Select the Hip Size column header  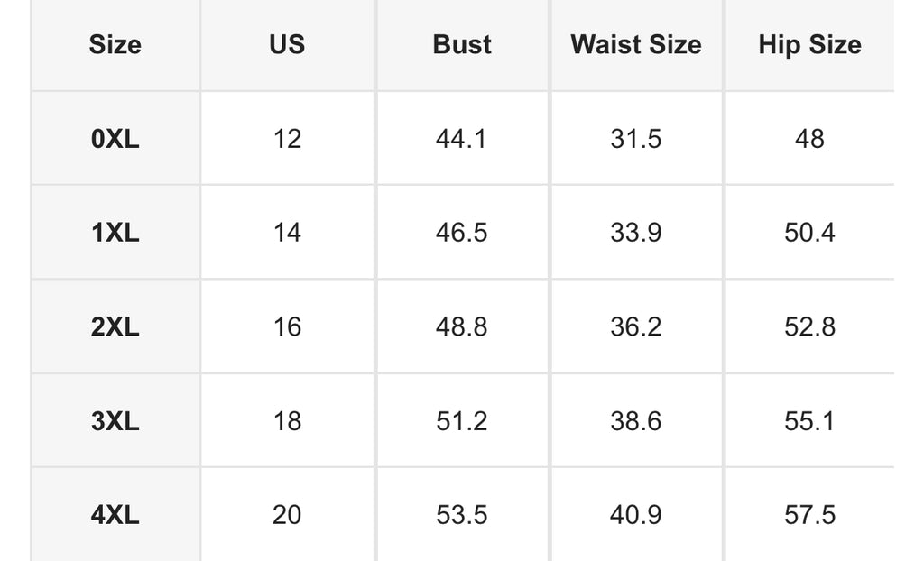point(809,45)
